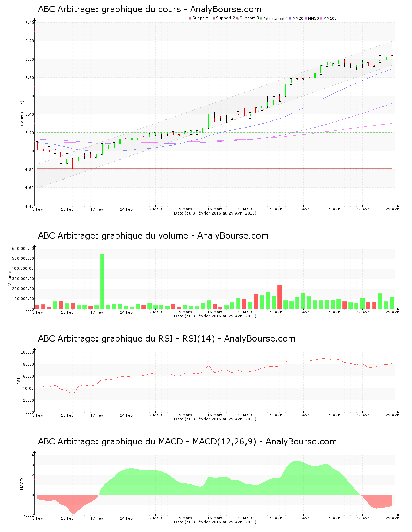Image resolution: width=412 pixels, height=532 pixels.
Task: Click the 'MACD' vertical axis label
Action: pyautogui.click(x=22, y=484)
